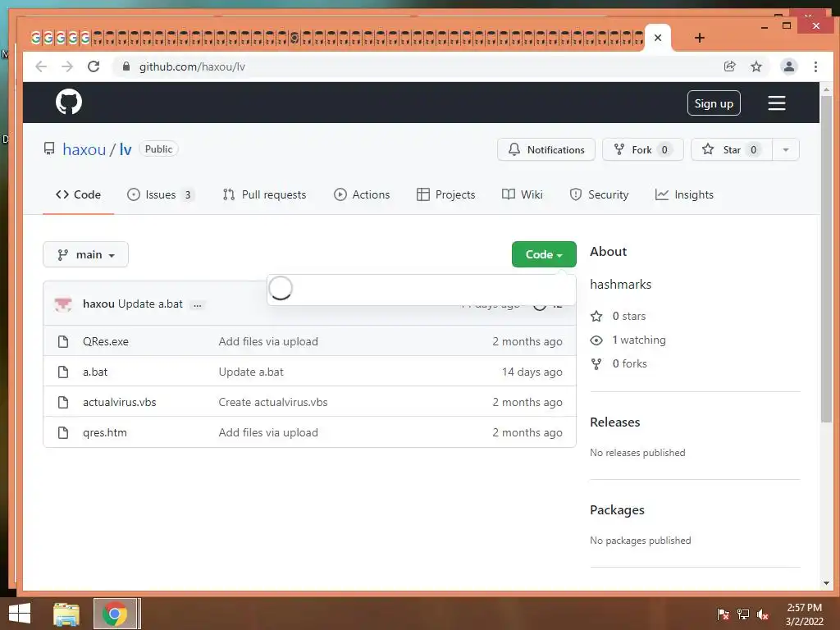Open QRes.exe Add files via upload commit

point(268,341)
